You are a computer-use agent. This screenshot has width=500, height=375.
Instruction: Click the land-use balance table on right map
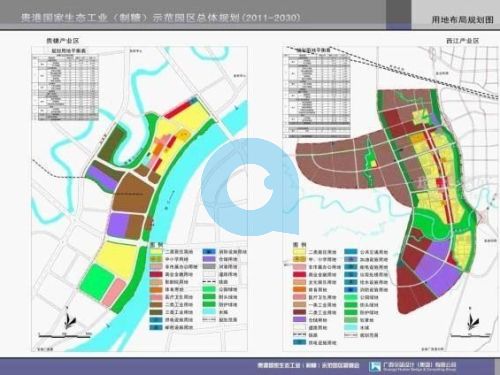(316, 93)
